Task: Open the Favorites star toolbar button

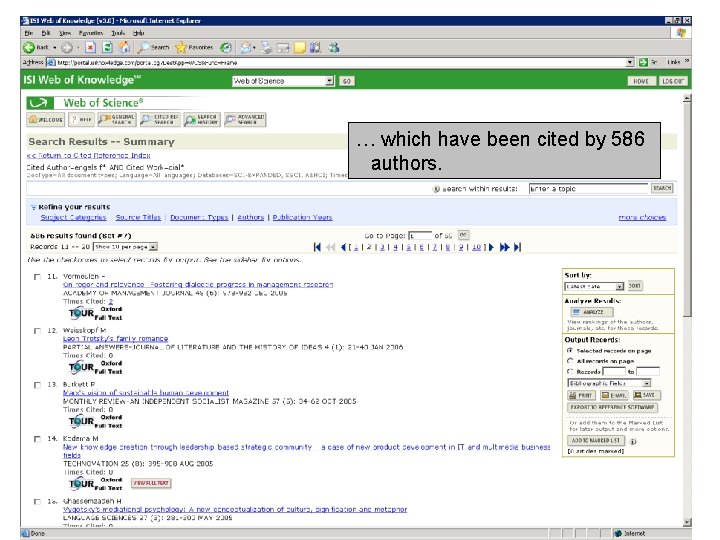Action: (194, 47)
